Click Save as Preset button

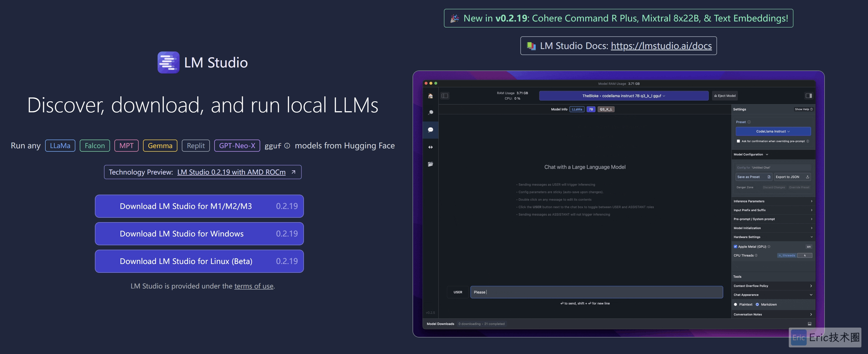753,177
